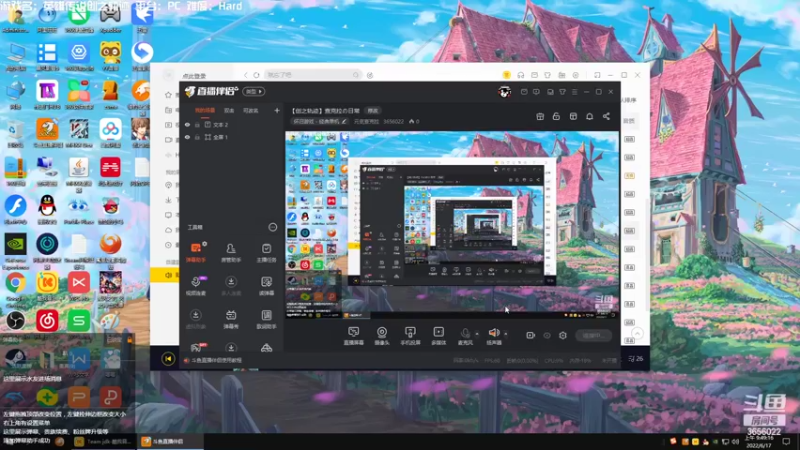Select the 全屏 1 source row
The height and width of the screenshot is (450, 800).
click(232, 137)
